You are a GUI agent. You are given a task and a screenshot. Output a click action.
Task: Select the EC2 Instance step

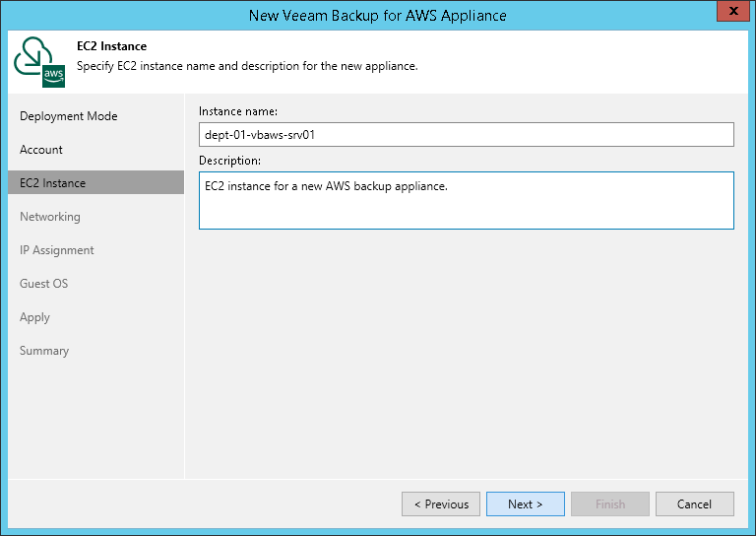95,183
